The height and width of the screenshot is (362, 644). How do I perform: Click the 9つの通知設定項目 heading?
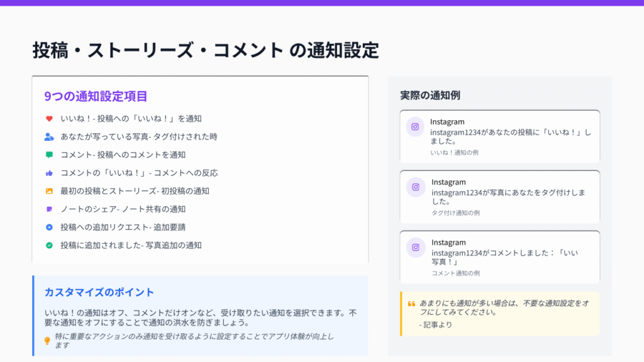tap(96, 96)
